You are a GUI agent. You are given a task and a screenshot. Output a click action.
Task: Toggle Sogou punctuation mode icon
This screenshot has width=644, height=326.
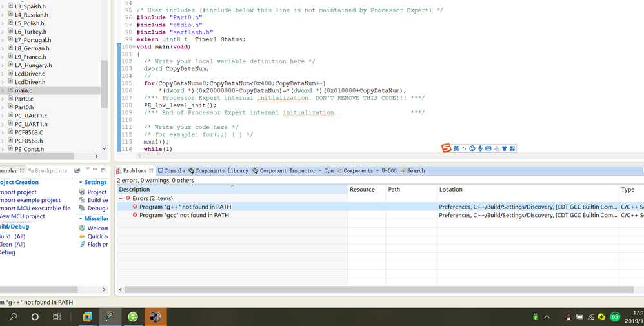click(x=464, y=148)
